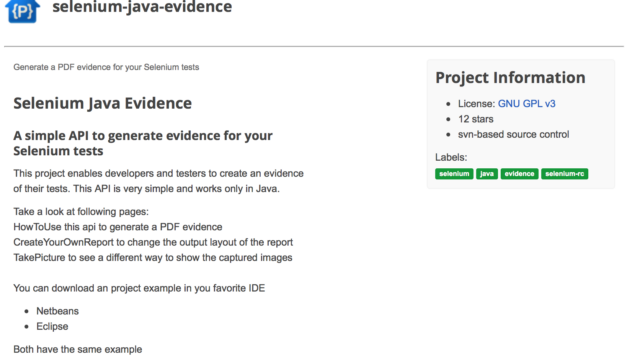Click the 12 stars entry
The width and height of the screenshot is (640, 360).
point(476,119)
